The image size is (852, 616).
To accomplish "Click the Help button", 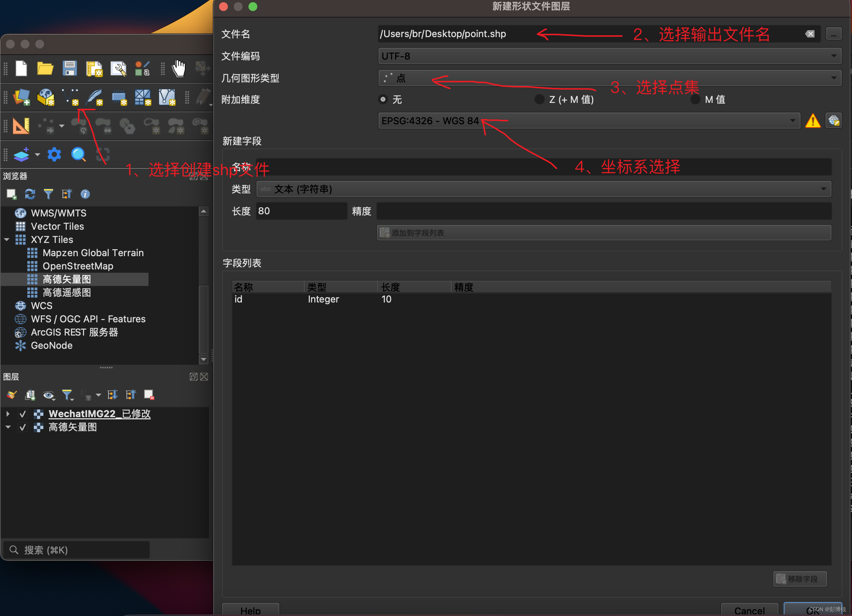I will coord(250,610).
